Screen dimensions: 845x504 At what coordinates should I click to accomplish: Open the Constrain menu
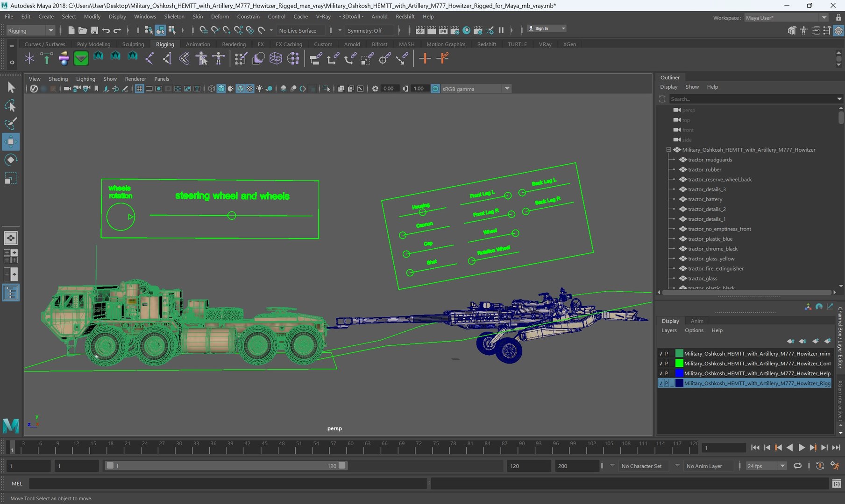pyautogui.click(x=248, y=16)
